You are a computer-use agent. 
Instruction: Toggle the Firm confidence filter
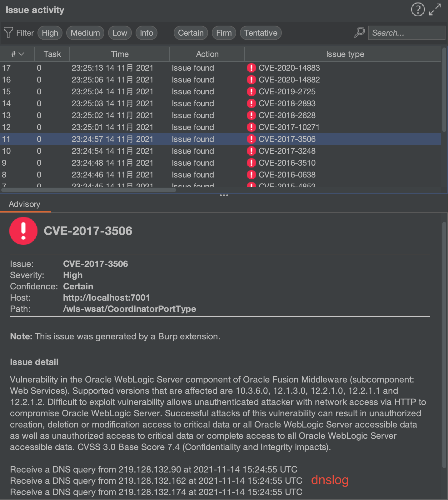pos(224,33)
